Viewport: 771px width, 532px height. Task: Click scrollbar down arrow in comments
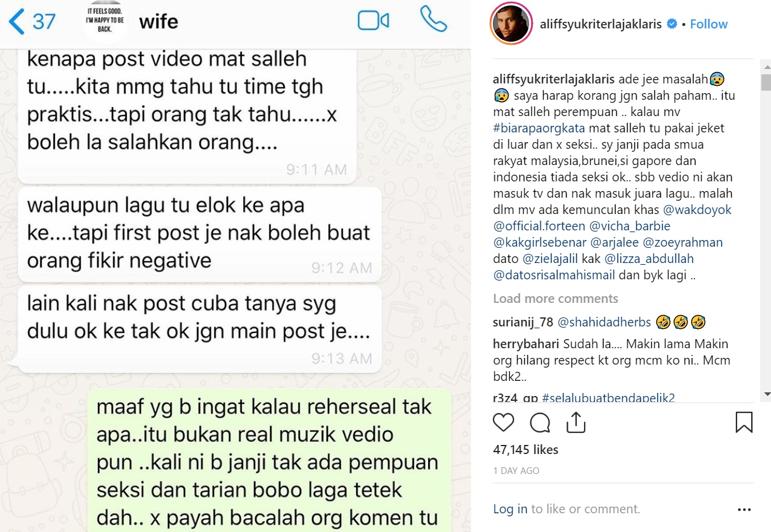coord(767,394)
